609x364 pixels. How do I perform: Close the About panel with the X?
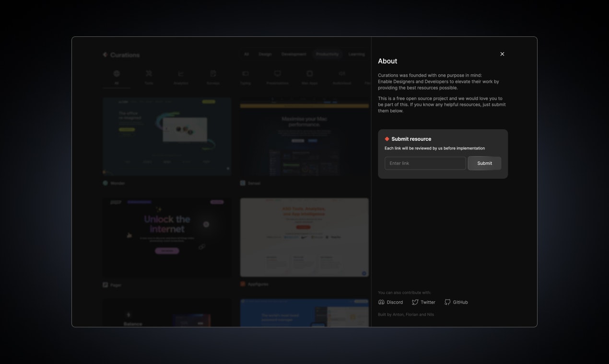tap(502, 54)
